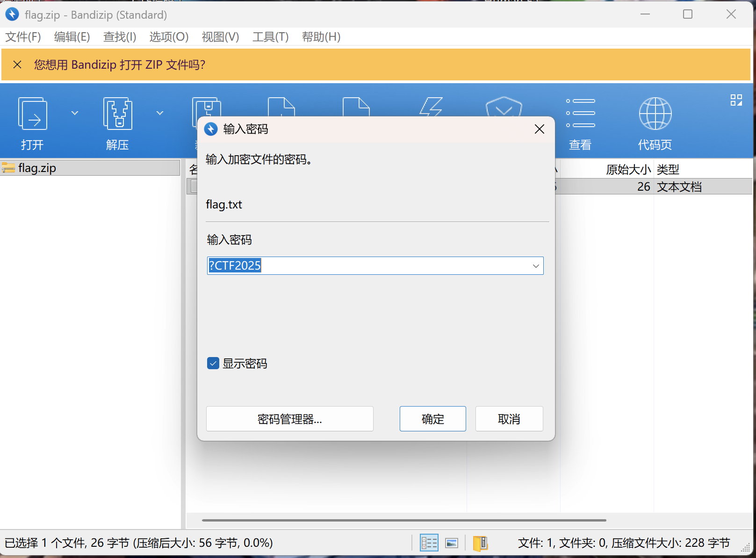Image resolution: width=756 pixels, height=558 pixels.
Task: Click the 文本文档 type cell
Action: (x=679, y=187)
